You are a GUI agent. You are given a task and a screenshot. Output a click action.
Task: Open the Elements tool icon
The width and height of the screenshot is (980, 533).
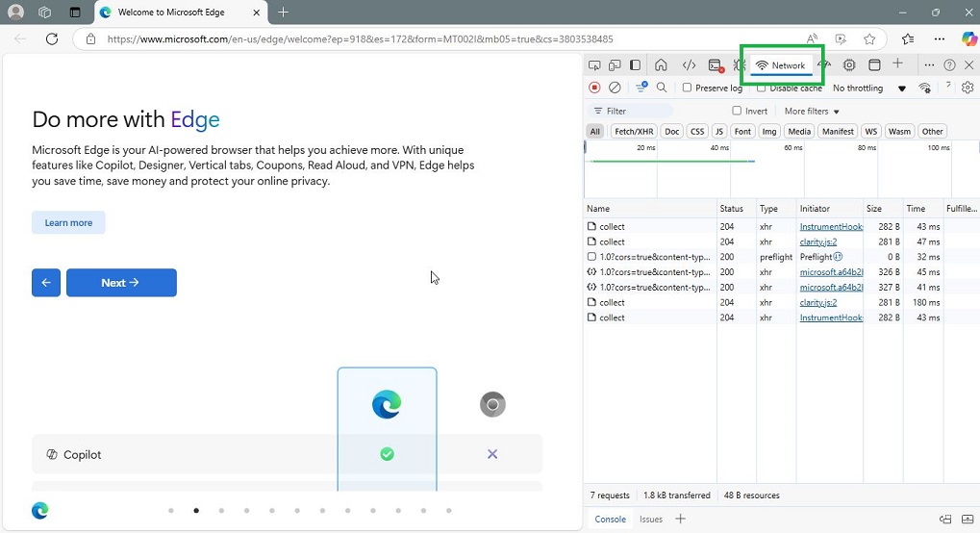coord(689,65)
